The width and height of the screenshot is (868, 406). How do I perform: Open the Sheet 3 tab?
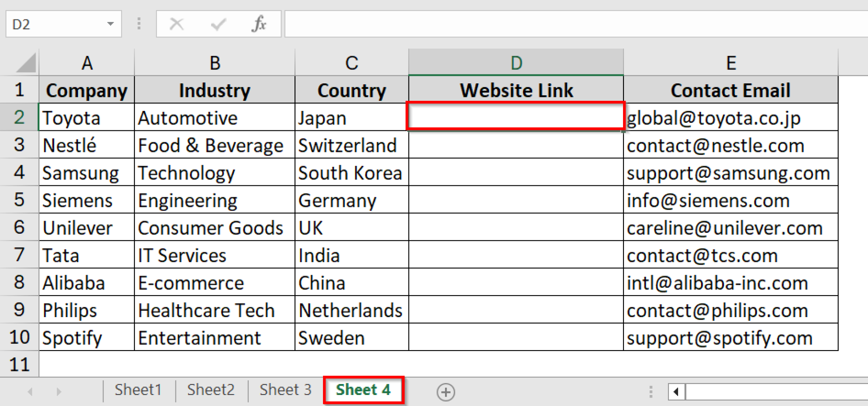[x=284, y=389]
